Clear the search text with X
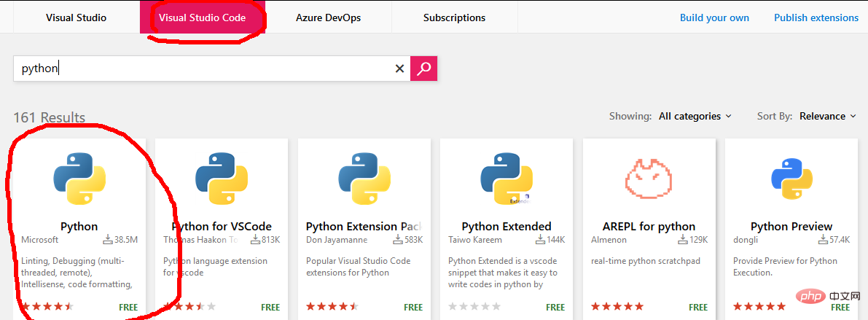This screenshot has height=320, width=868. [x=399, y=69]
